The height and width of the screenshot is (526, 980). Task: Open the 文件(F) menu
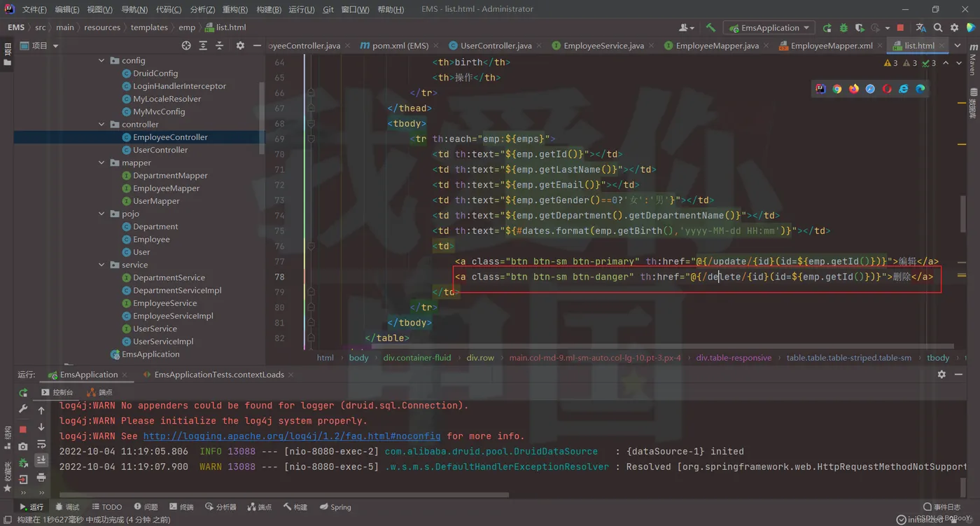[x=34, y=10]
